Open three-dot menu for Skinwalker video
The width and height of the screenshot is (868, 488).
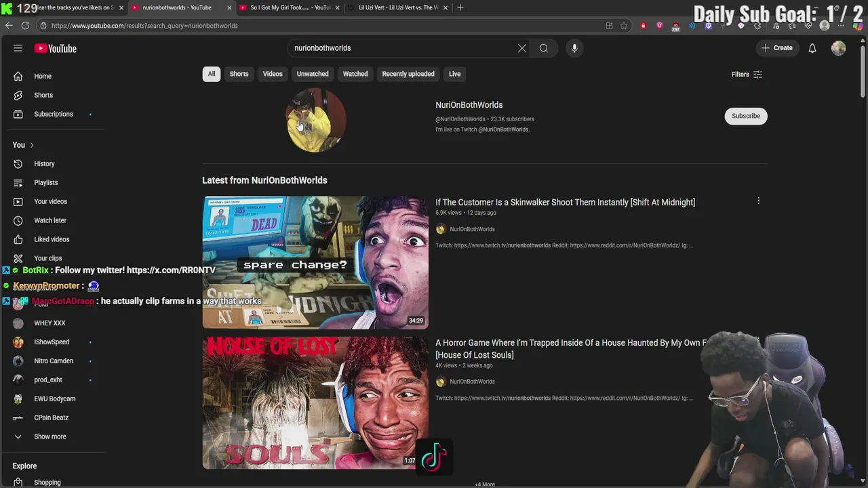coord(758,201)
